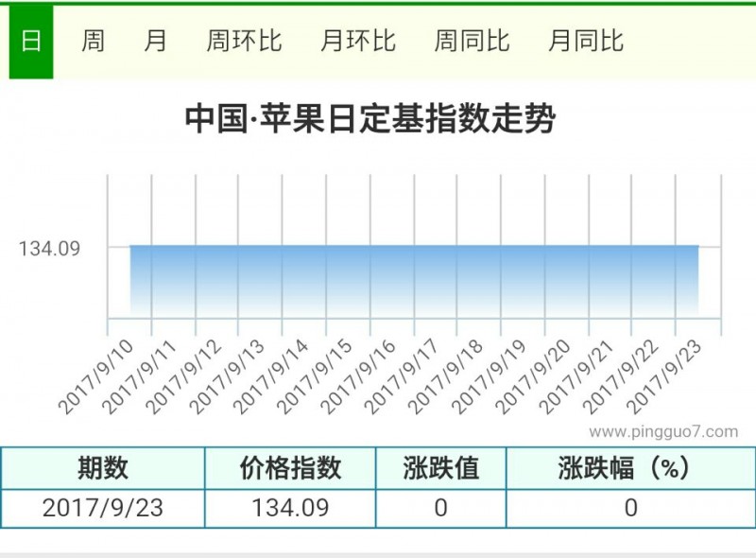This screenshot has width=756, height=558.
Task: Click chart title 中国·苹果日定基指数走势
Action: click(370, 118)
